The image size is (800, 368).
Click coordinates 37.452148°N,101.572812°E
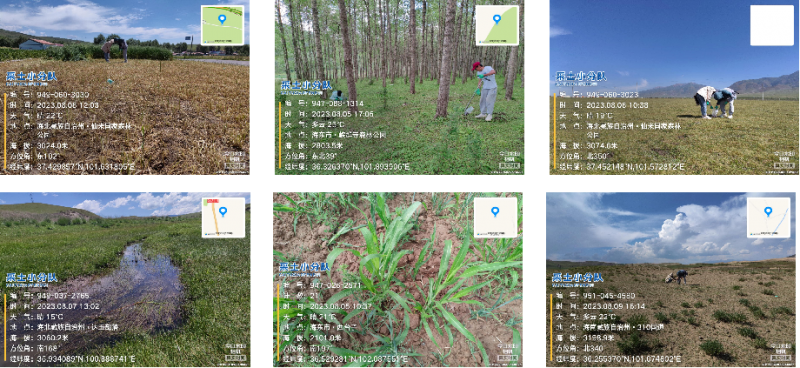pyautogui.click(x=635, y=166)
